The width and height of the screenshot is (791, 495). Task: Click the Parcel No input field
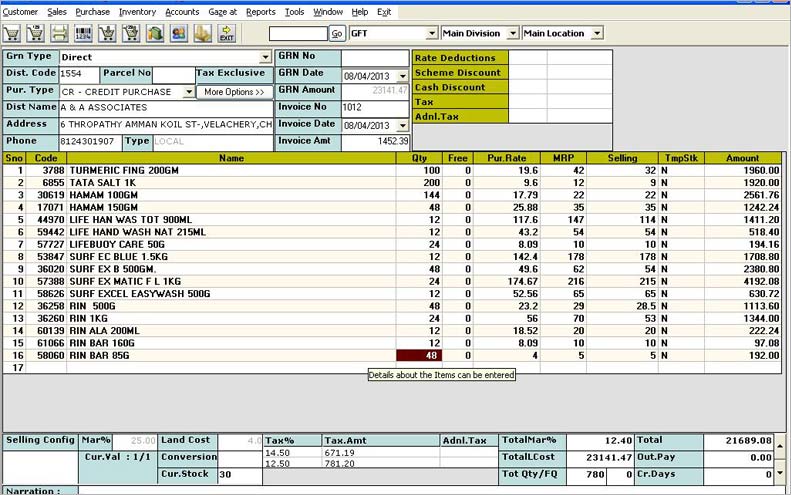tap(172, 75)
